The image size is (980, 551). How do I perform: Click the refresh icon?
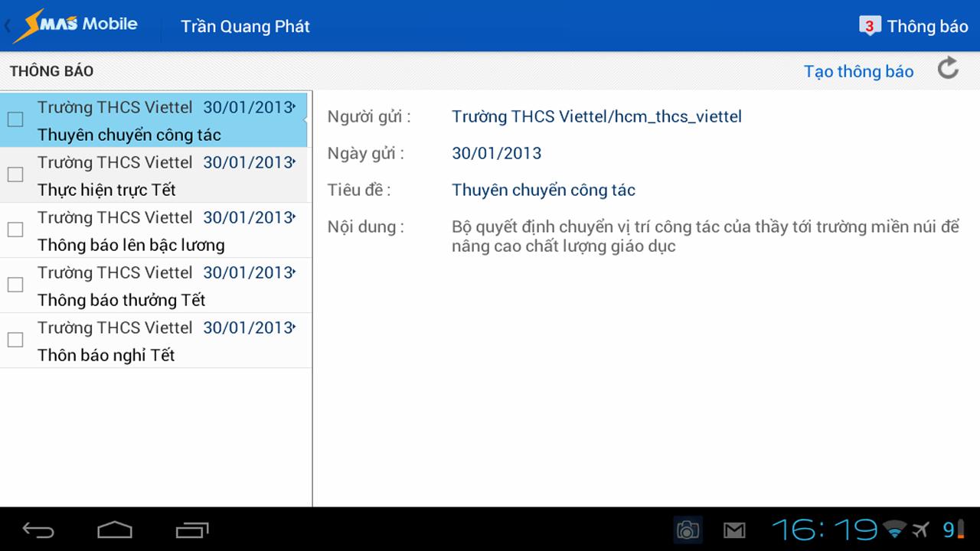click(x=949, y=68)
